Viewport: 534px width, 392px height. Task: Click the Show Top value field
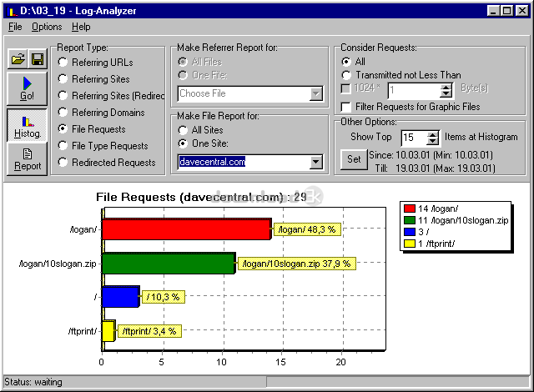point(414,138)
